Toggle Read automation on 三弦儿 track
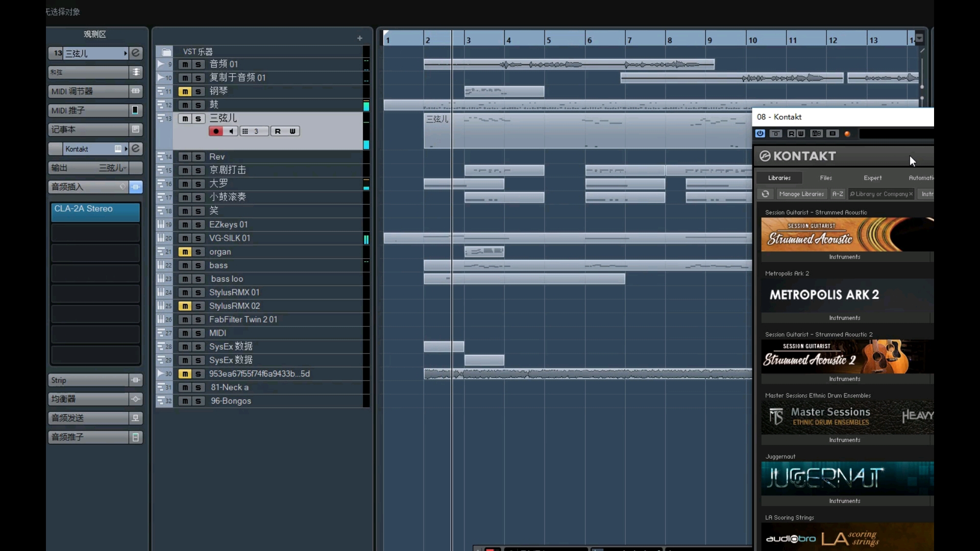Image resolution: width=980 pixels, height=551 pixels. (x=278, y=131)
